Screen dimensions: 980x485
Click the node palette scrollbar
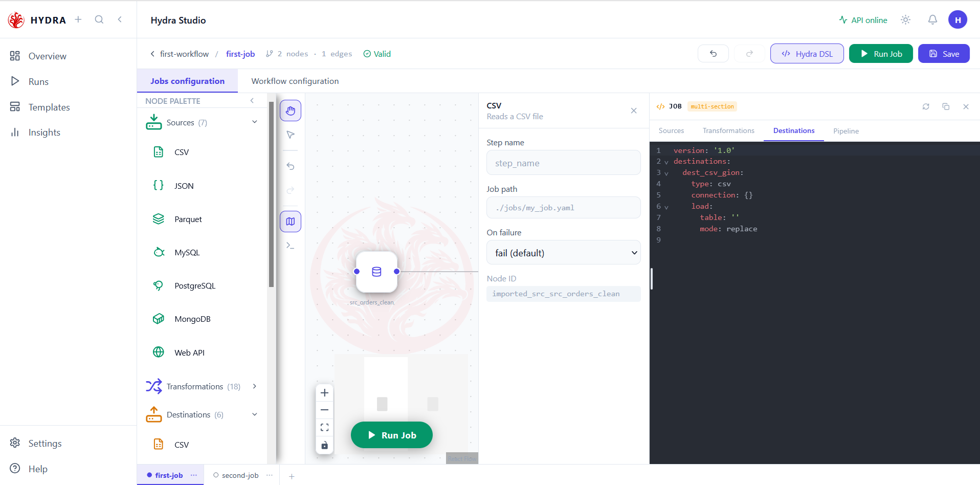pos(271,194)
